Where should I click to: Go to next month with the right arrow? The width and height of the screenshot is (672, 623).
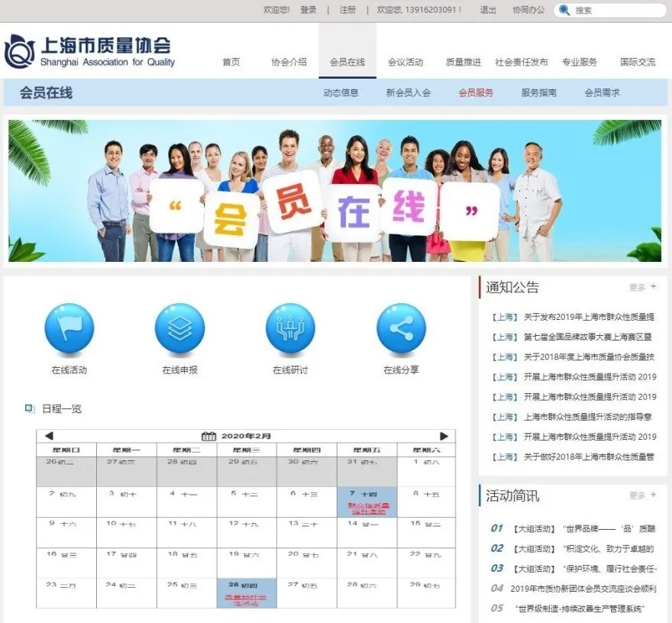[x=445, y=435]
